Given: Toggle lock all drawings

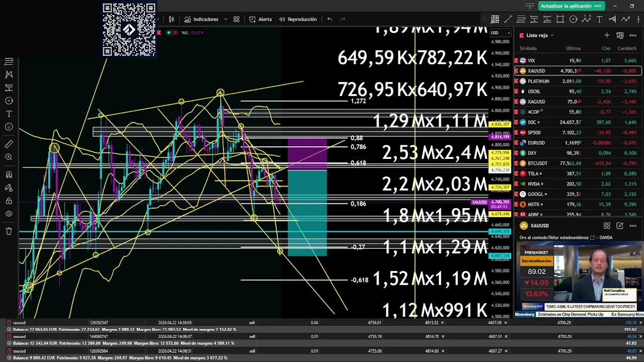Looking at the screenshot, I should [9, 201].
